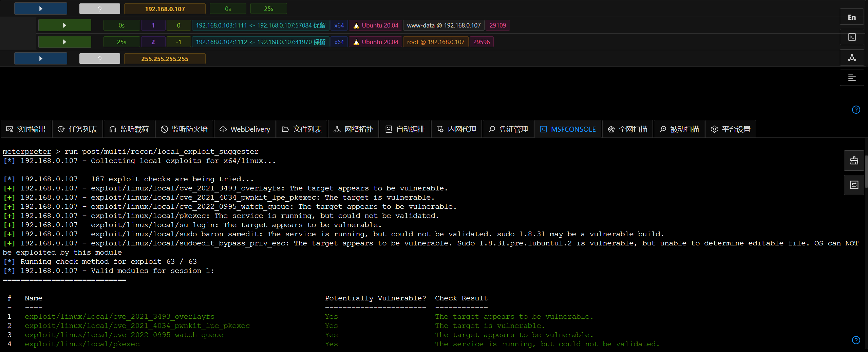868x352 pixels.
Task: Click the -1 tag on root session
Action: tap(178, 42)
